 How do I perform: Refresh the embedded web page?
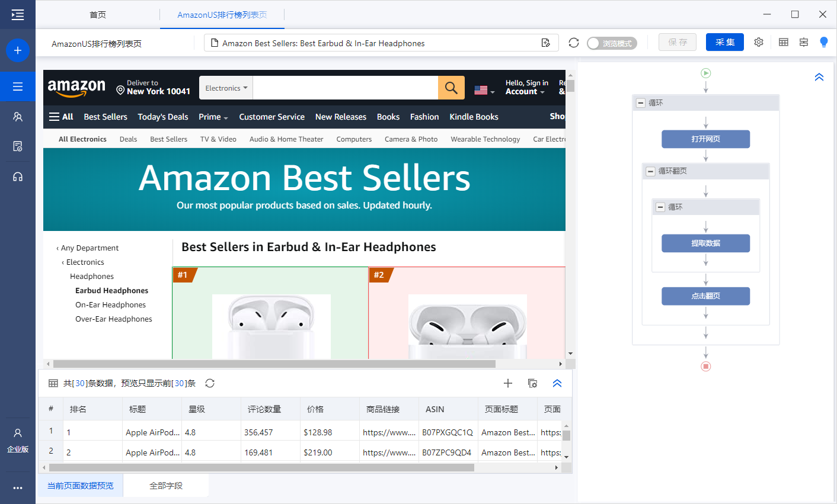coord(573,43)
